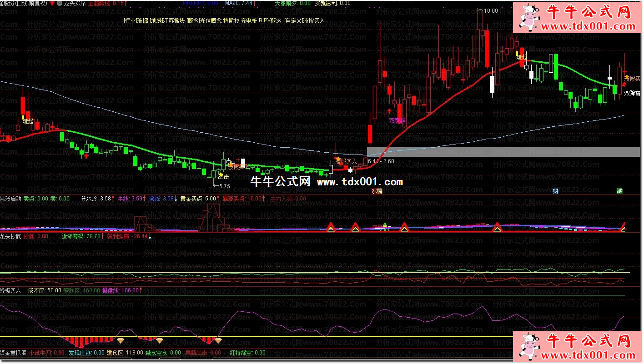
Task: Open the 特斯拉 concept tag
Action: click(x=231, y=20)
